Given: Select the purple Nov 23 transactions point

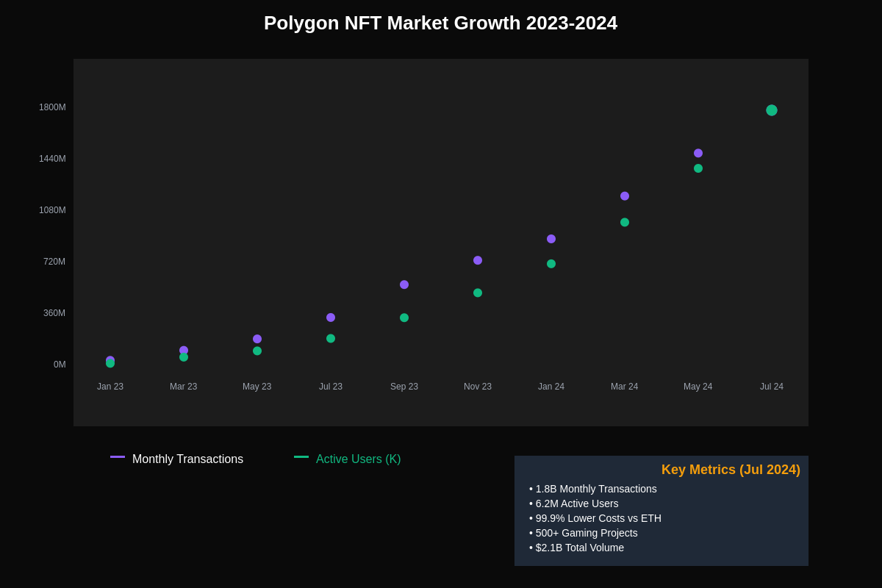Looking at the screenshot, I should coord(478,260).
